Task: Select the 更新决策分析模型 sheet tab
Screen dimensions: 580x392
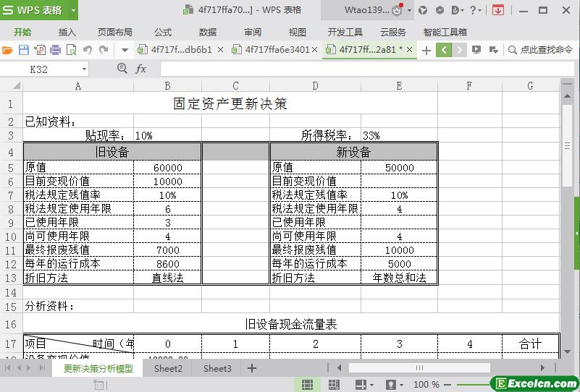Action: (x=98, y=368)
